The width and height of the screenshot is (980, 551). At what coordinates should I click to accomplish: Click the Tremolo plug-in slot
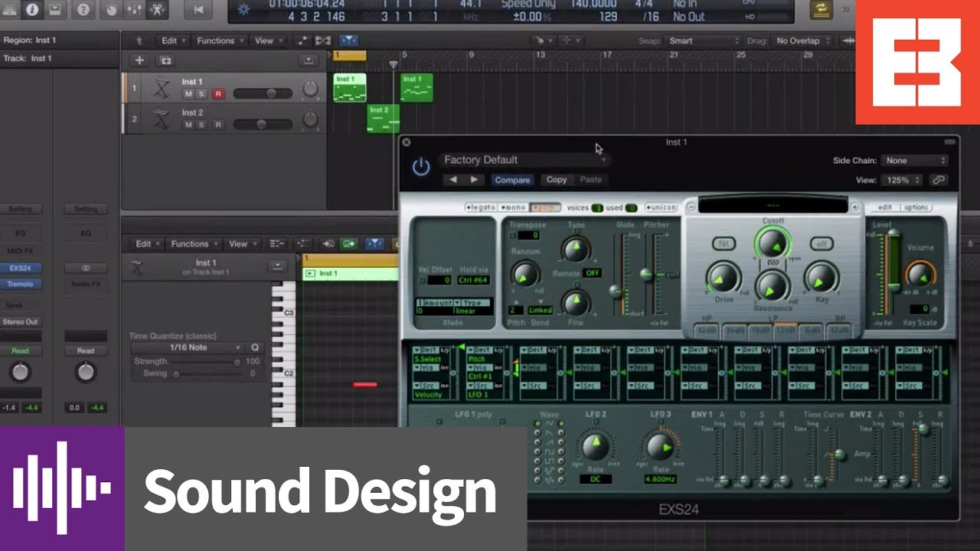click(21, 284)
